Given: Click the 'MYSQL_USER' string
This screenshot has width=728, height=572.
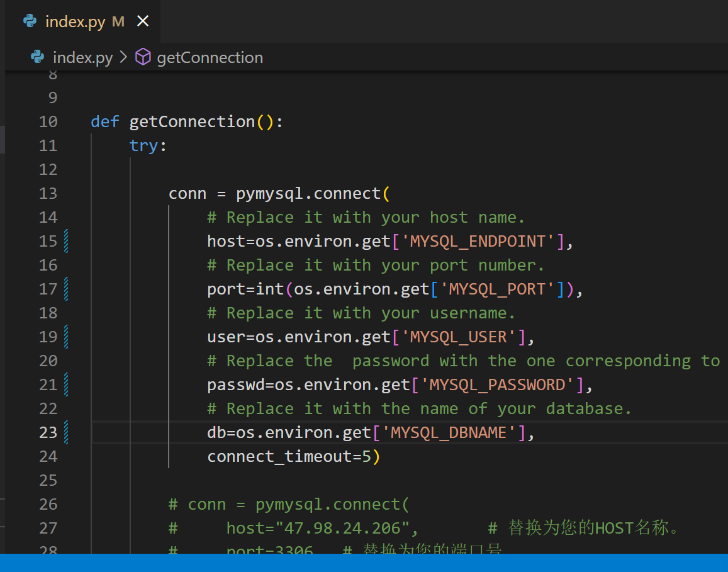Looking at the screenshot, I should coord(459,337).
